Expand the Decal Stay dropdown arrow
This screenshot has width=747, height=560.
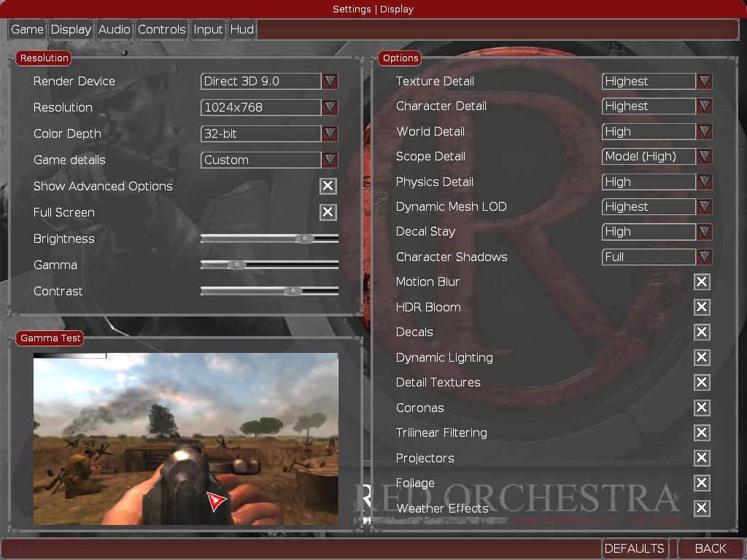(704, 231)
